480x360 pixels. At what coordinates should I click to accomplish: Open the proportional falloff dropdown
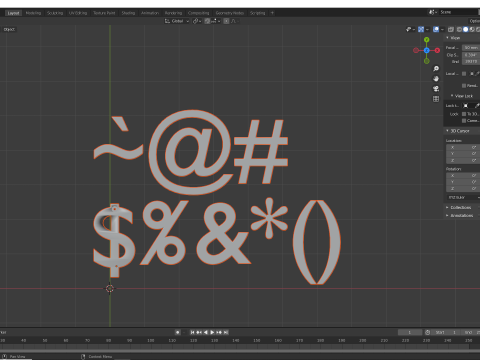coord(235,21)
